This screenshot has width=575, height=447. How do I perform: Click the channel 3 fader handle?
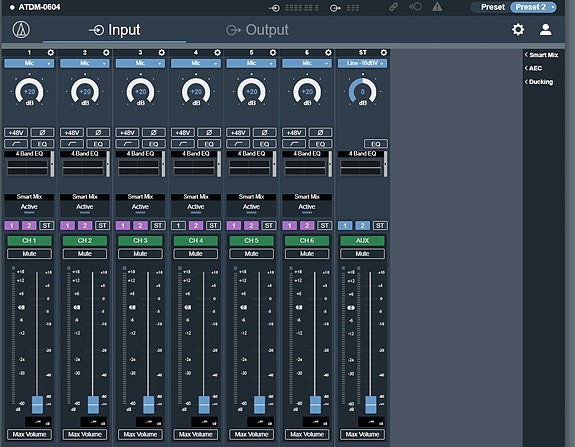[149, 405]
